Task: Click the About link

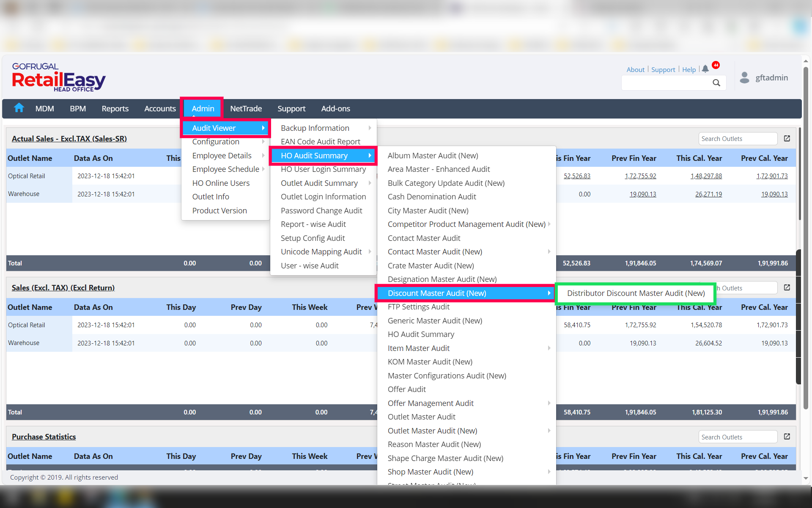Action: (635, 69)
